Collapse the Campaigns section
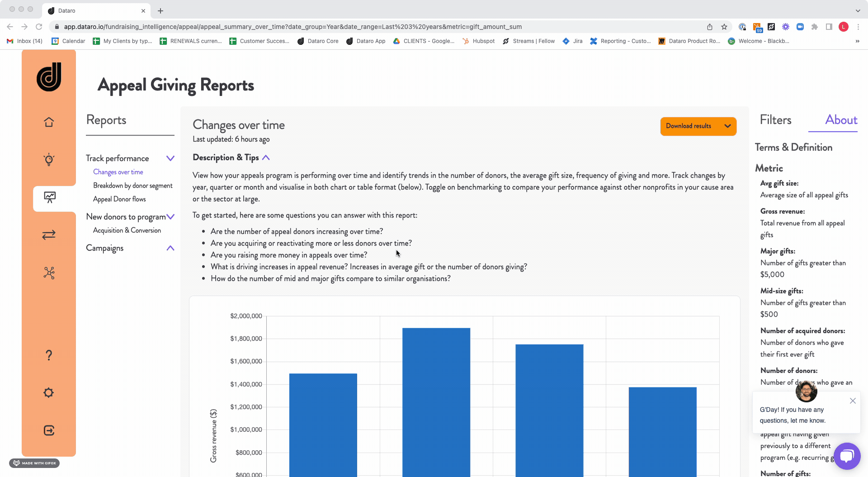868x477 pixels. pyautogui.click(x=170, y=248)
